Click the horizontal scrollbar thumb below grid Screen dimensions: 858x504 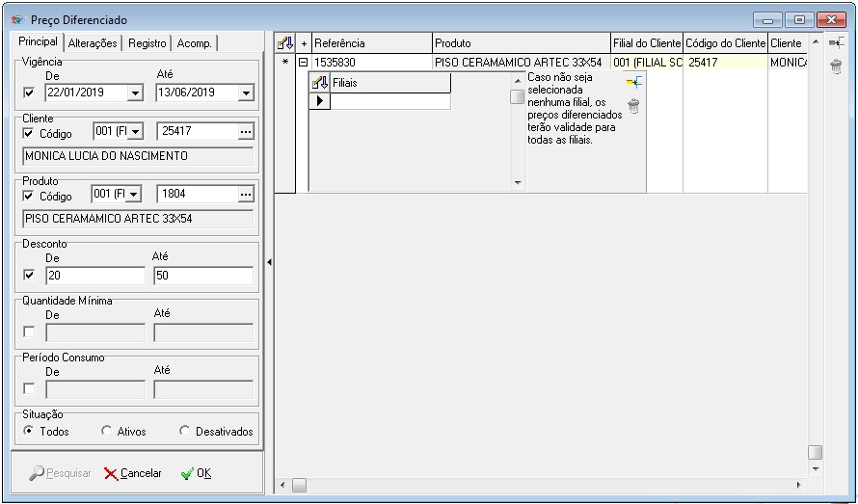[299, 486]
